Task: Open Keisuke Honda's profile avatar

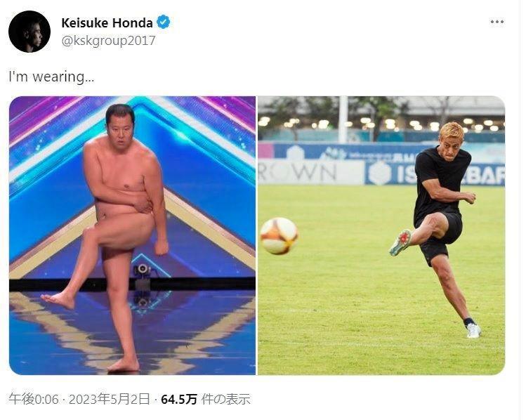Action: coord(29,32)
